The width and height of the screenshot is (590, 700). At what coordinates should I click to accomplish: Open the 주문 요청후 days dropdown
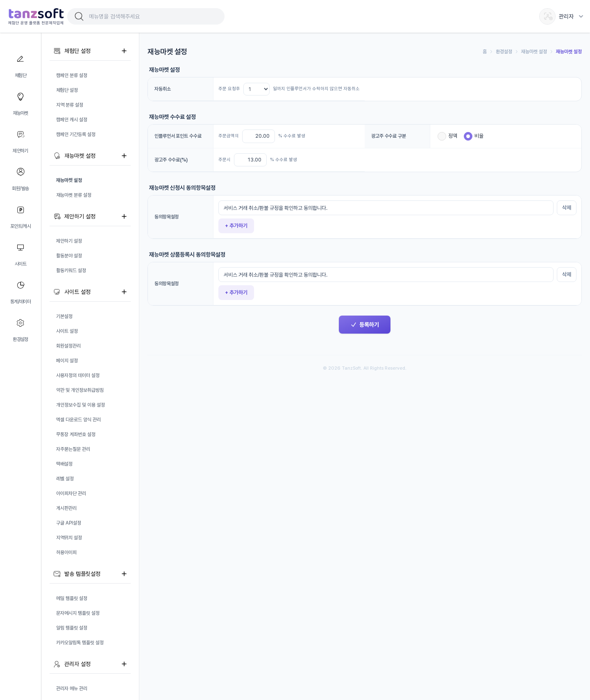(x=256, y=89)
